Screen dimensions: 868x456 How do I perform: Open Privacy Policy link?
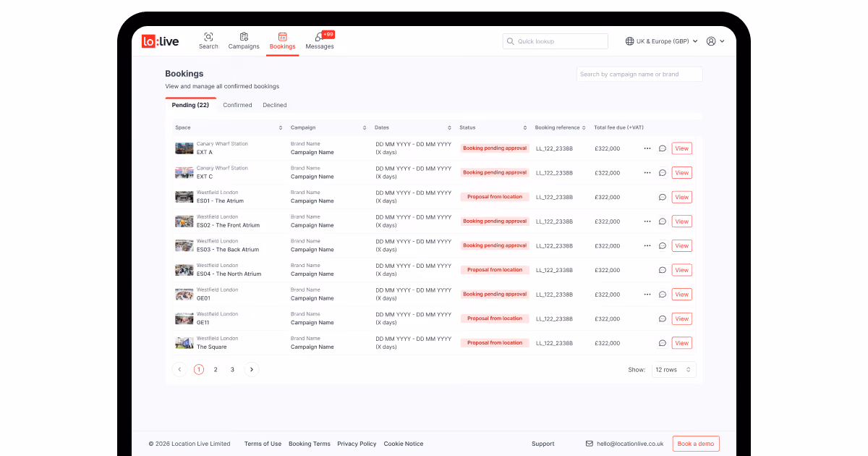357,444
